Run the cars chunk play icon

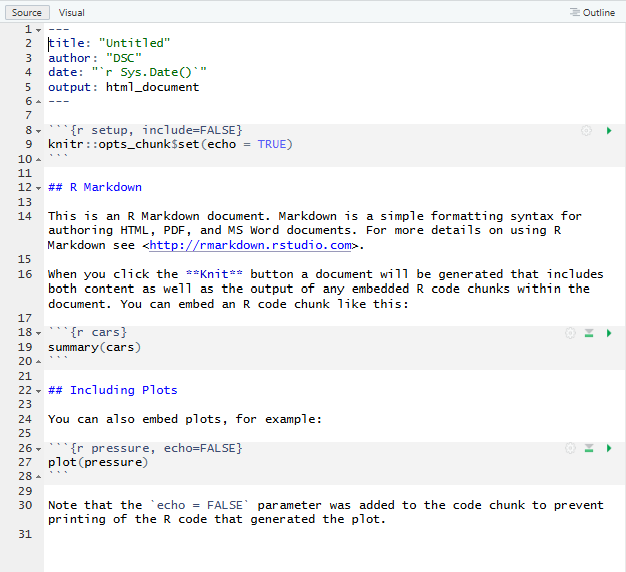pyautogui.click(x=609, y=333)
